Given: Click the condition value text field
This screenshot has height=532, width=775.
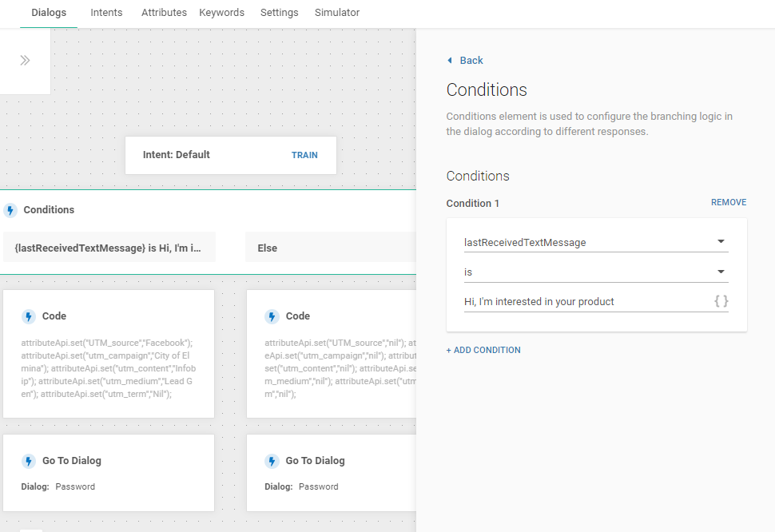Looking at the screenshot, I should pos(583,302).
